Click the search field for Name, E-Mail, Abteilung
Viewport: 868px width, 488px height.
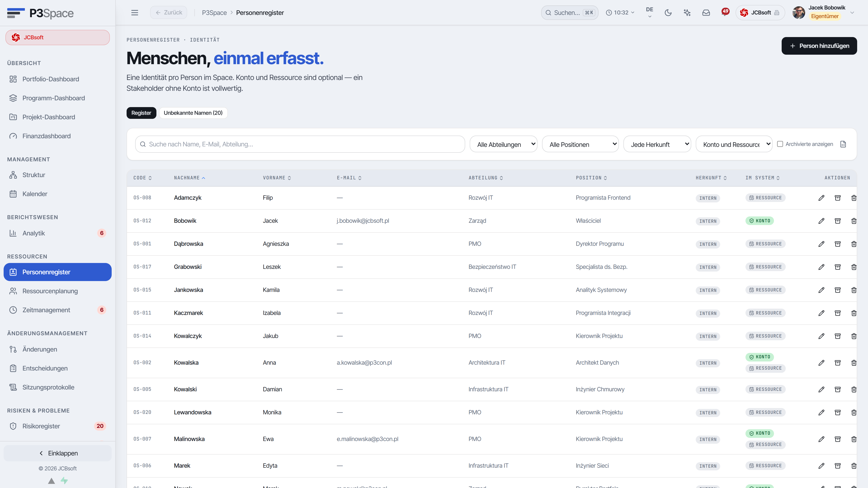[x=300, y=144]
